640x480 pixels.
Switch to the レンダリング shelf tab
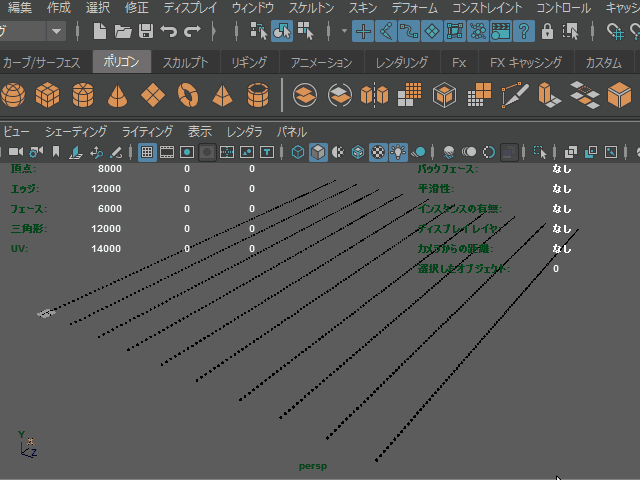pos(402,62)
